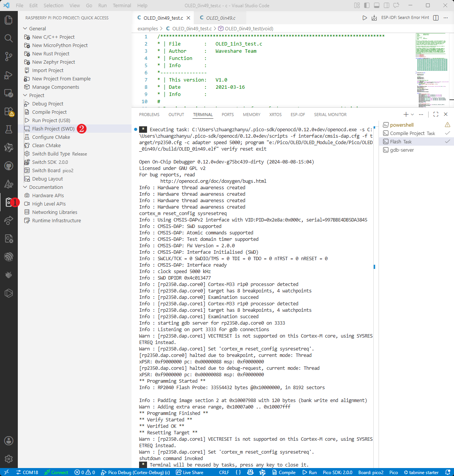Open the Terminal menu in menu bar
This screenshot has height=476, width=454.
(122, 5)
